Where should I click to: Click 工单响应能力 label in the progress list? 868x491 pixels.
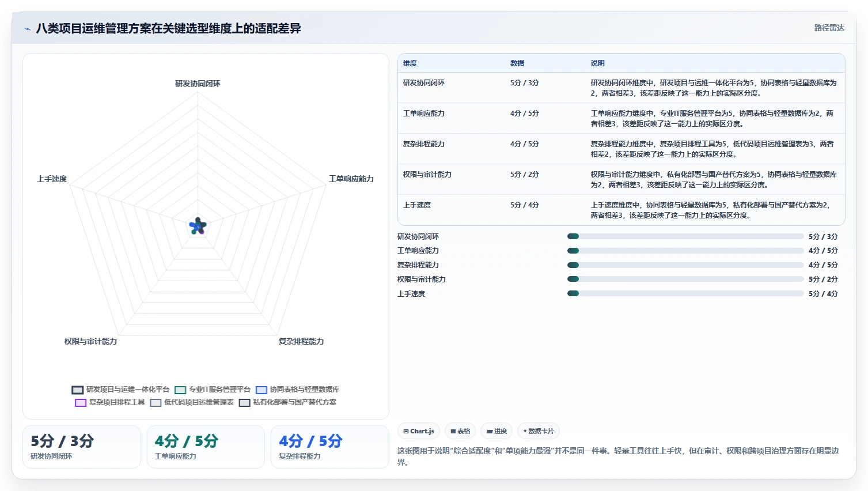pyautogui.click(x=418, y=251)
